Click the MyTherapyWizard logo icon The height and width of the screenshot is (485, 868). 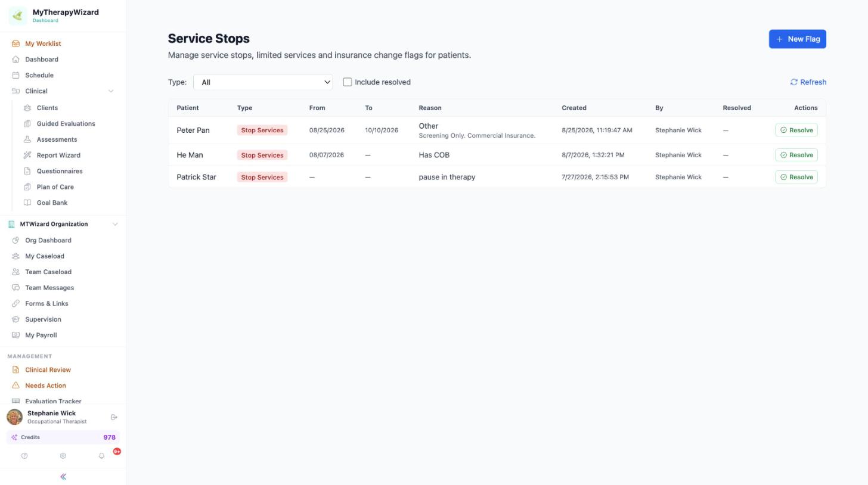17,15
